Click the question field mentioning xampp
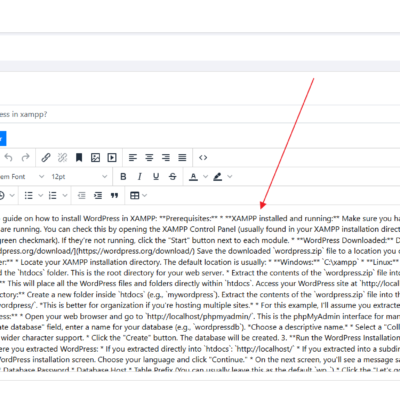The height and width of the screenshot is (400, 400). pos(200,114)
